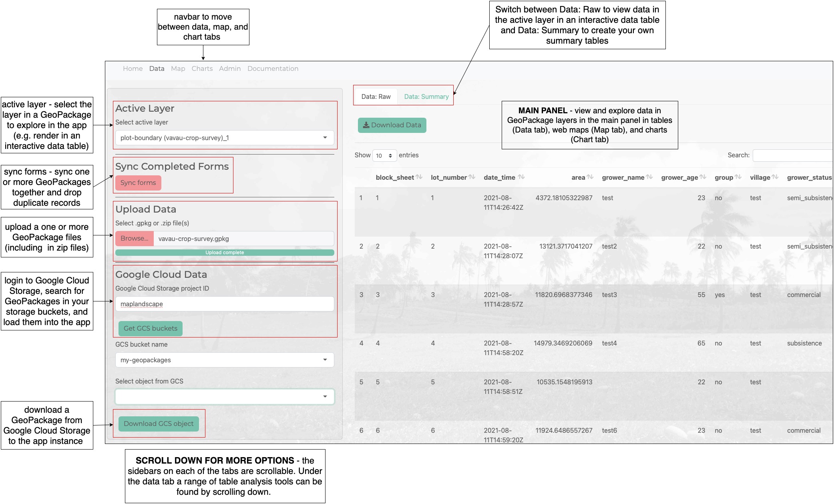This screenshot has height=504, width=834.
Task: Sort table by group column arrows
Action: coord(738,177)
